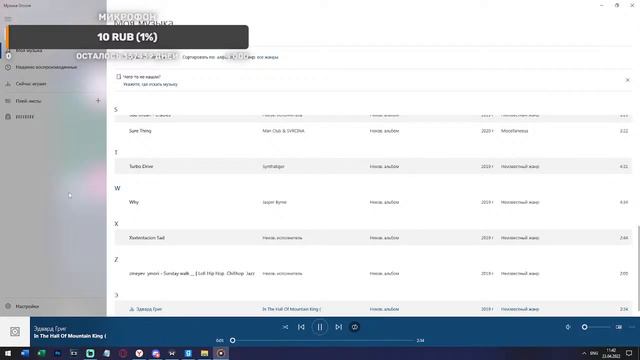
Task: Open Word from the taskbar
Action: (25, 353)
